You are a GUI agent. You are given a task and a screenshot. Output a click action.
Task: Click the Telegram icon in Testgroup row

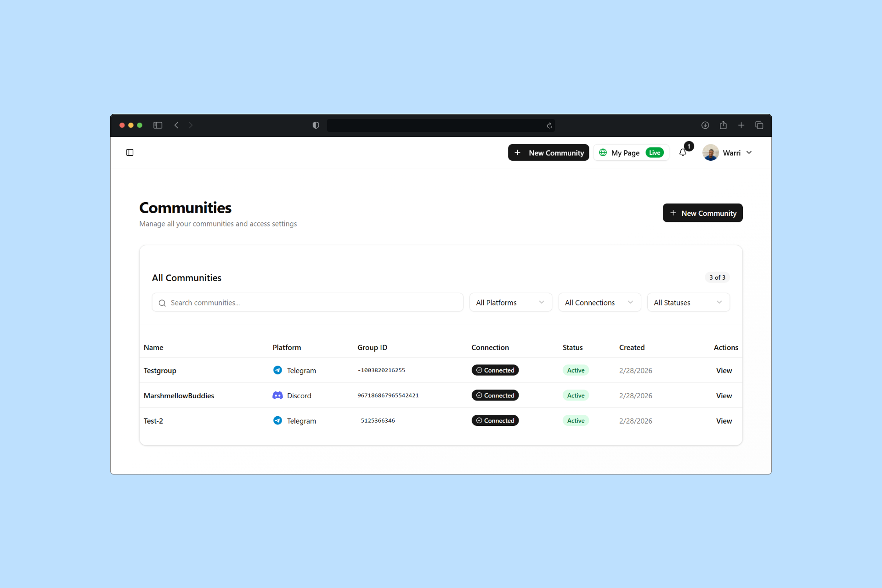277,370
